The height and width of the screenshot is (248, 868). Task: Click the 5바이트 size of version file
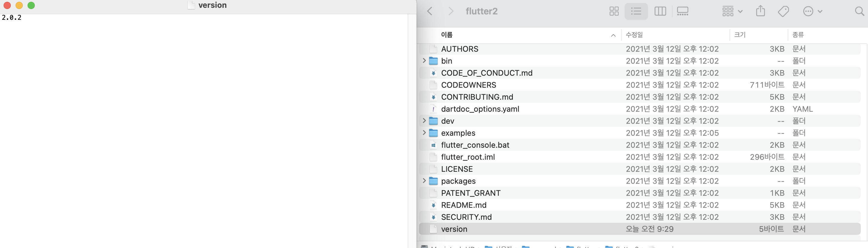click(771, 229)
